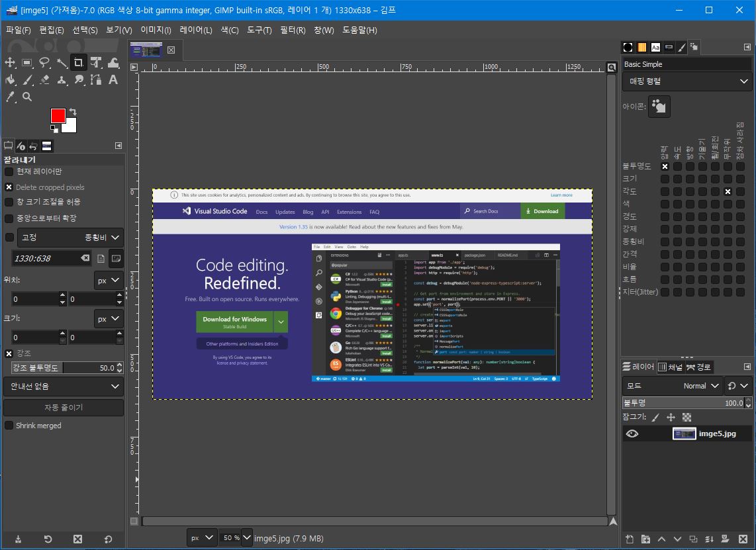Toggle the Delete cropped pixels checkbox

(9, 187)
